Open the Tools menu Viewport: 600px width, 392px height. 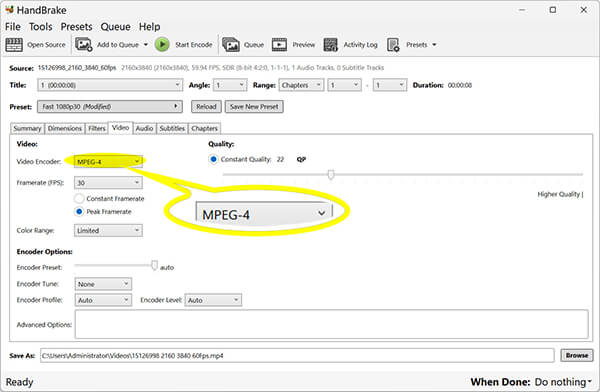pos(41,27)
